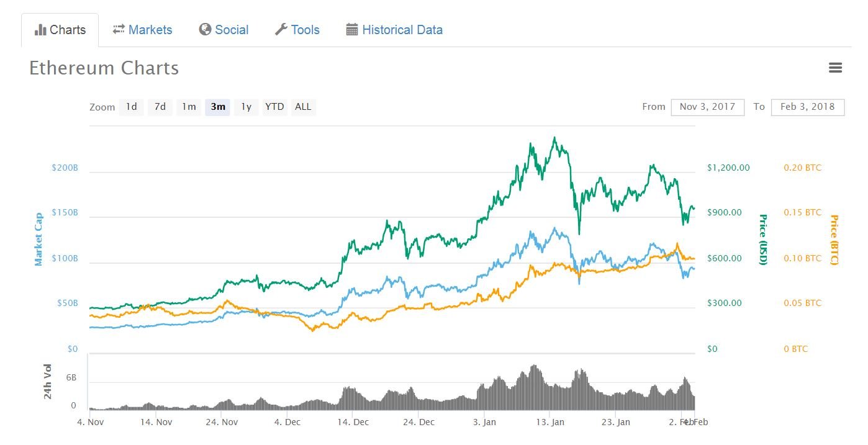The image size is (868, 445).
Task: Click the 0.15 BTC axis label
Action: pos(802,212)
